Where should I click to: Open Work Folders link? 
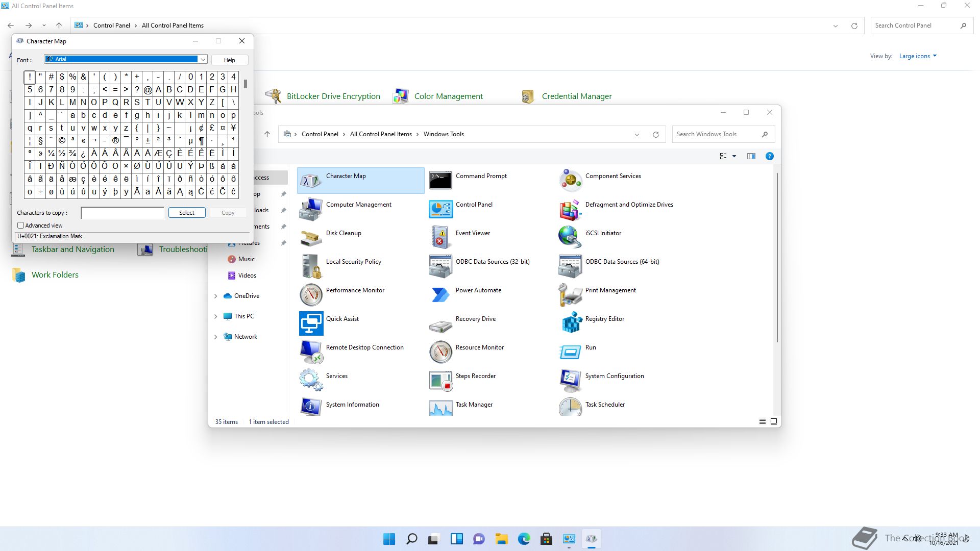point(55,275)
